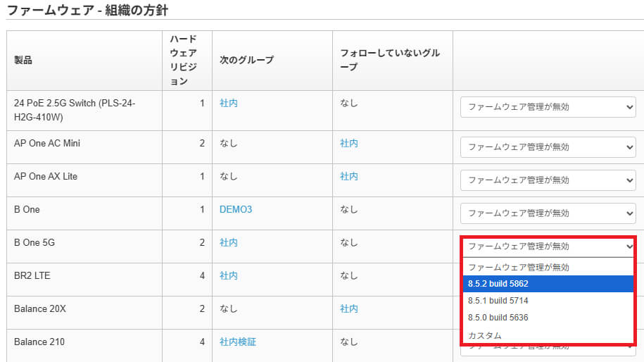This screenshot has width=644, height=362.
Task: Pick 8.5.0 build 5636 firmware option
Action: coord(548,317)
